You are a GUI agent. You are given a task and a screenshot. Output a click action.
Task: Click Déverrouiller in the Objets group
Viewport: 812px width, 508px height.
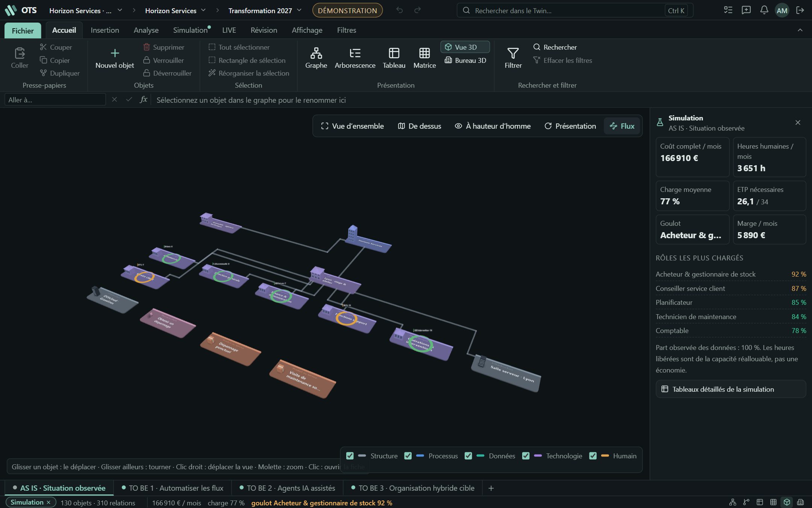coord(167,73)
